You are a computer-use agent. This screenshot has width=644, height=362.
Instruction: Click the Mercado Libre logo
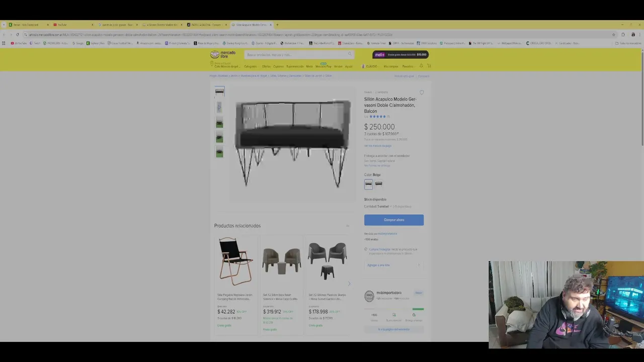tap(223, 54)
